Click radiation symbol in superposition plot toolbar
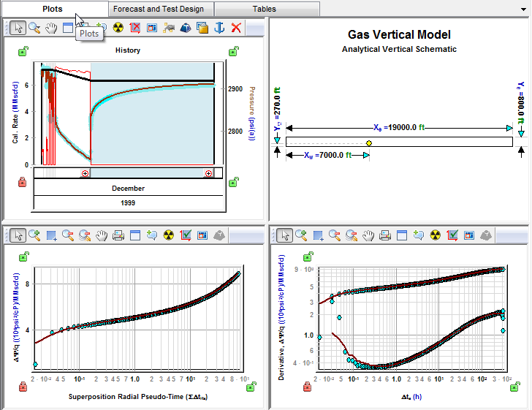Viewport: 532px width, 410px height. pos(169,235)
